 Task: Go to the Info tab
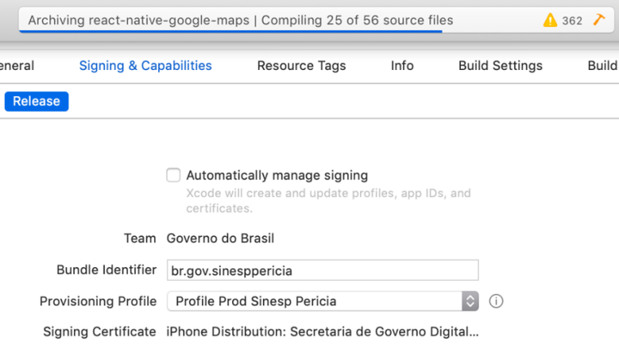(402, 66)
